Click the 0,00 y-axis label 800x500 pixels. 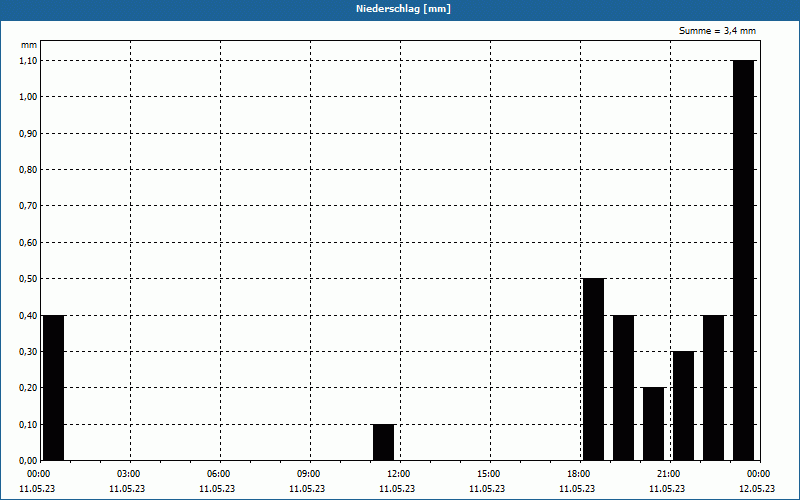(x=28, y=461)
